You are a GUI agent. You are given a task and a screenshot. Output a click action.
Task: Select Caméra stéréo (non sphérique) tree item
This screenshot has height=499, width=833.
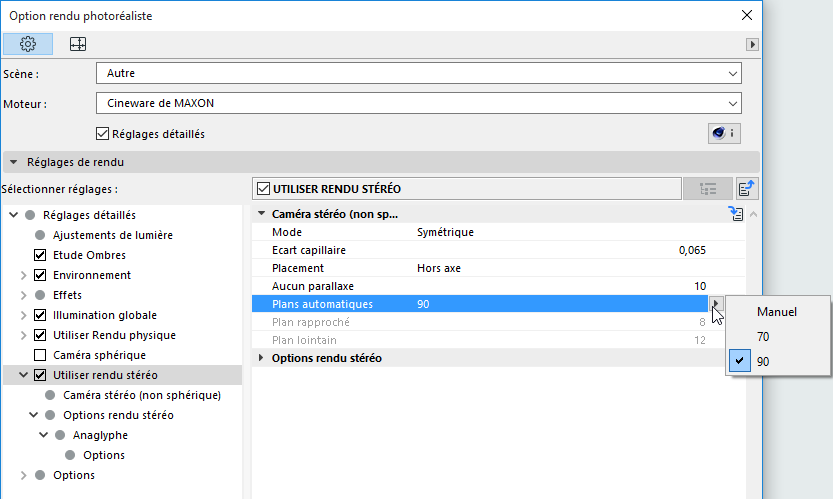[142, 395]
